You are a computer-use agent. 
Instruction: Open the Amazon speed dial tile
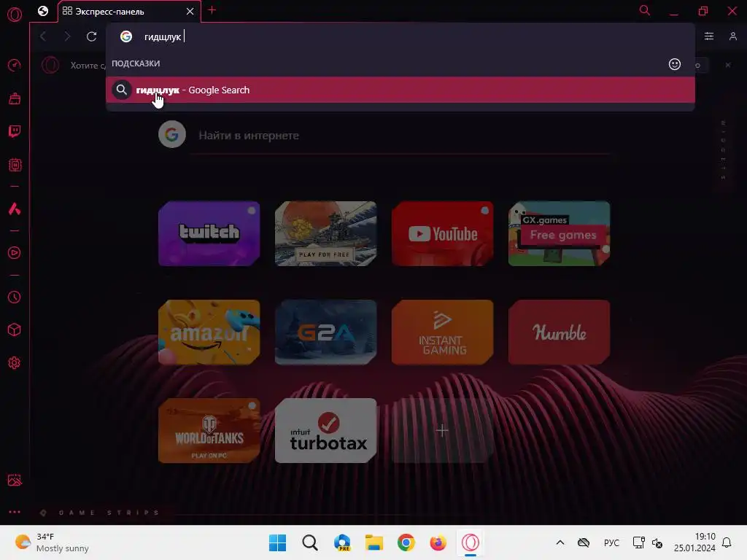pyautogui.click(x=209, y=332)
